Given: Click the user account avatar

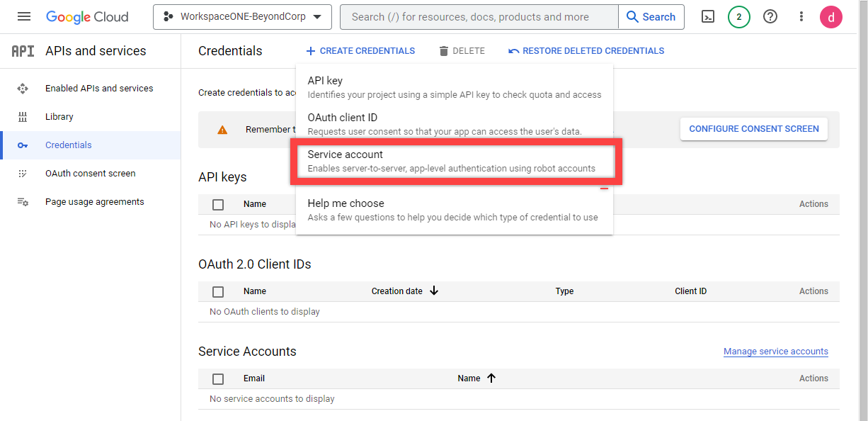Looking at the screenshot, I should click(x=831, y=17).
